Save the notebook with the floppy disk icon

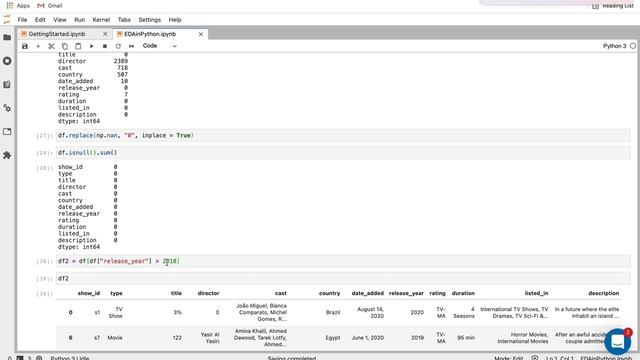point(25,46)
